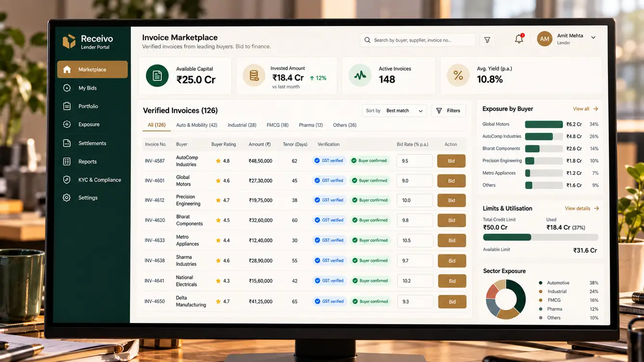Edit the bid rate for Metro Appliances
The image size is (644, 362).
pos(415,240)
